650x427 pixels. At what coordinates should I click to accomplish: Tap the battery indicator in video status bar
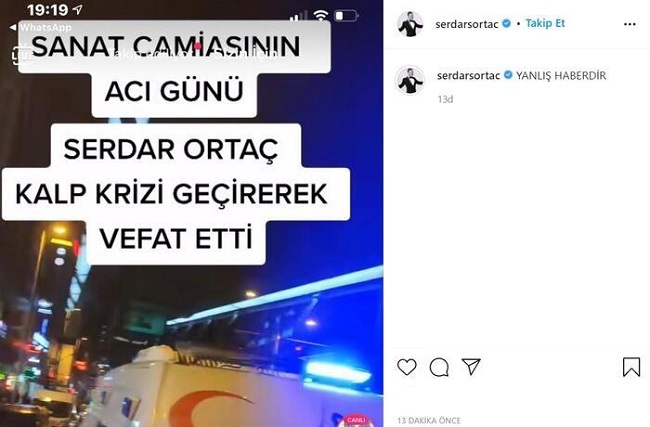pyautogui.click(x=346, y=16)
